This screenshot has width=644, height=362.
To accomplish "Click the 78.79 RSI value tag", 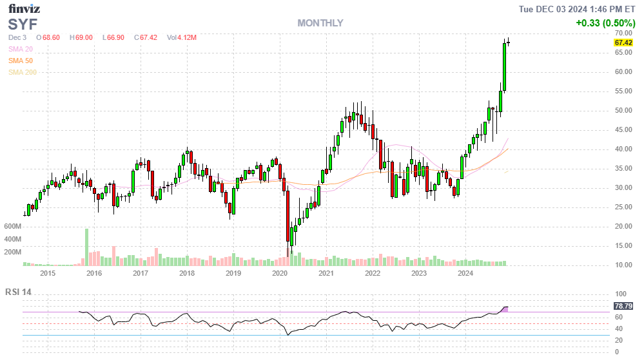I will point(622,307).
